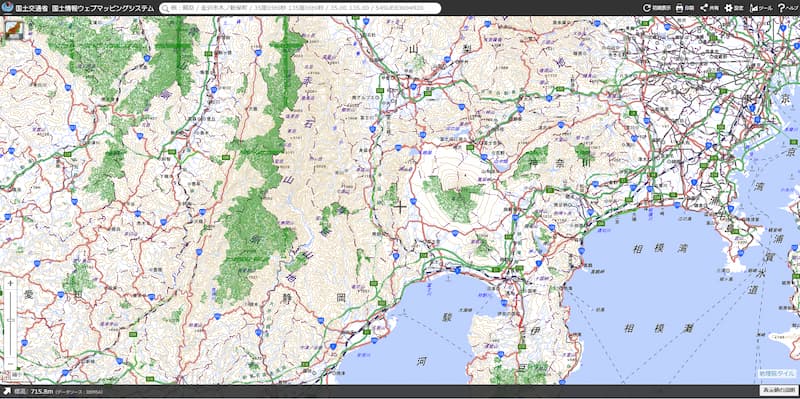Image resolution: width=800 pixels, height=399 pixels.
Task: Open the share (共有) menu
Action: (709, 8)
